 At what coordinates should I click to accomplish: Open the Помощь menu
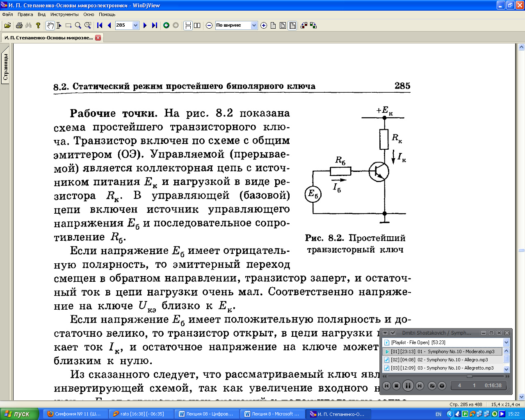[107, 14]
